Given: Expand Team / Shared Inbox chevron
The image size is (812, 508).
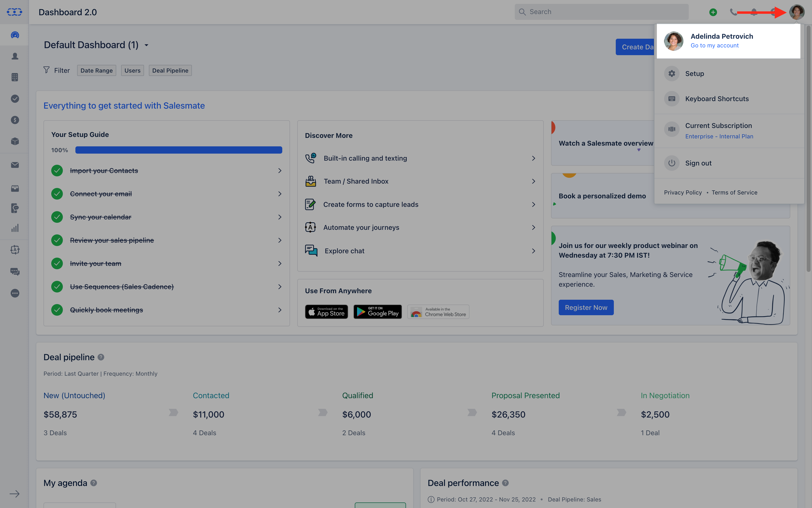Looking at the screenshot, I should (534, 181).
